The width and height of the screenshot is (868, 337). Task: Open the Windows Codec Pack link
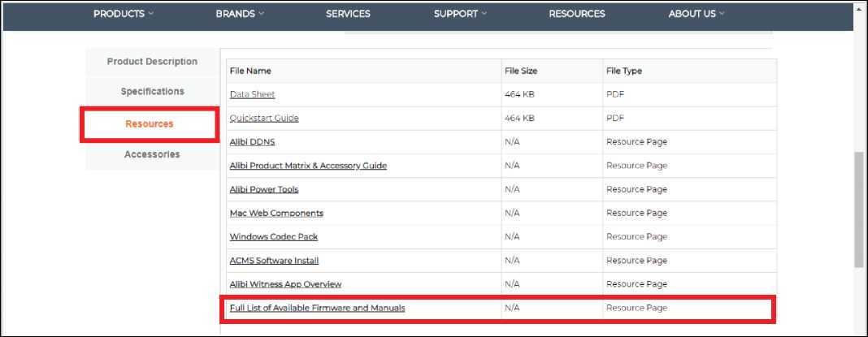coord(274,237)
